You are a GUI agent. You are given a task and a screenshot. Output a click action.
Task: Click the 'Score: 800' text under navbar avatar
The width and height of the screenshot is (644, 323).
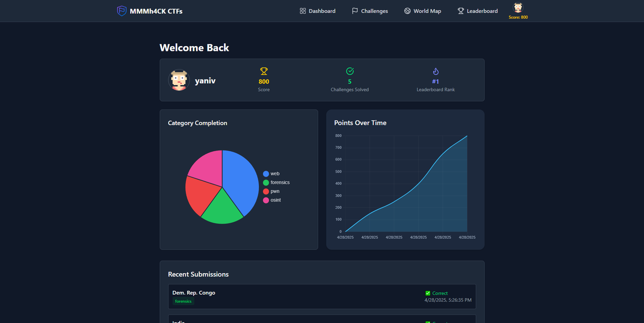tap(518, 17)
